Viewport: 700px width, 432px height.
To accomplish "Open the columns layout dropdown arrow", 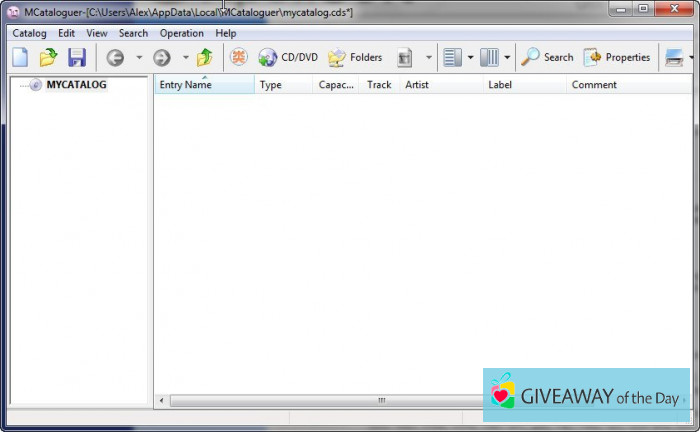I will click(507, 58).
